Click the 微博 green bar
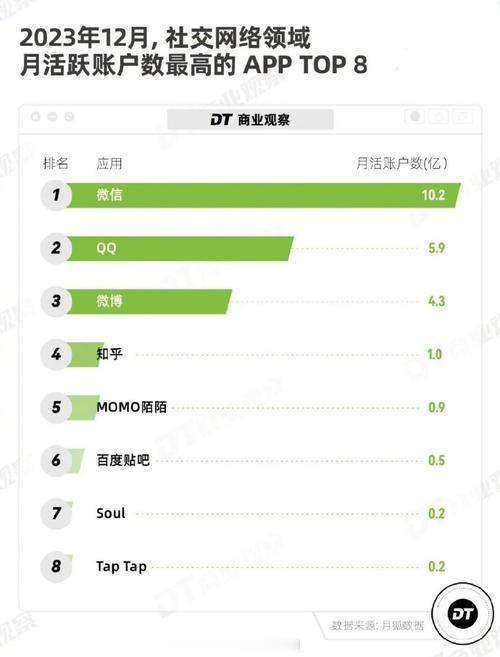Screen dimensions: 500x657 (x=149, y=301)
